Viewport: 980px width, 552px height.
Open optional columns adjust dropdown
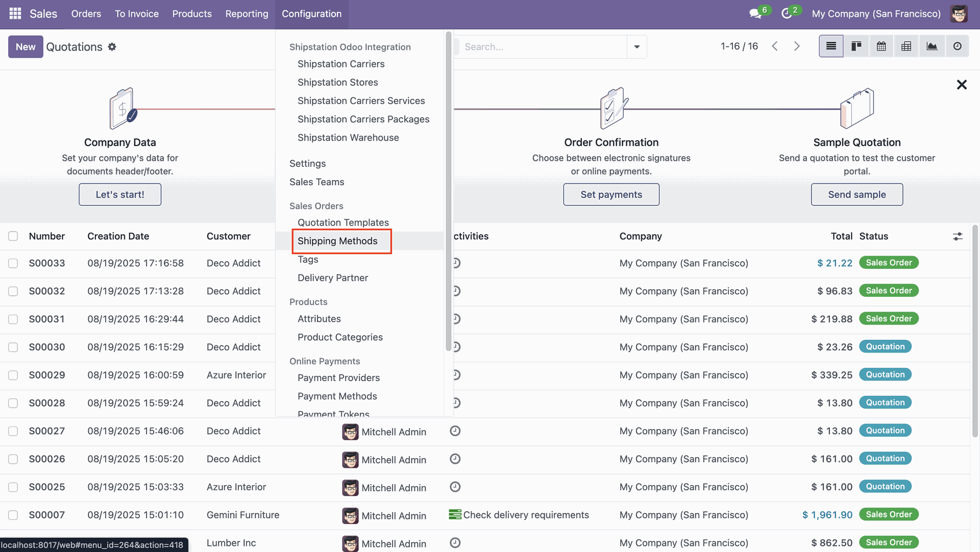958,236
